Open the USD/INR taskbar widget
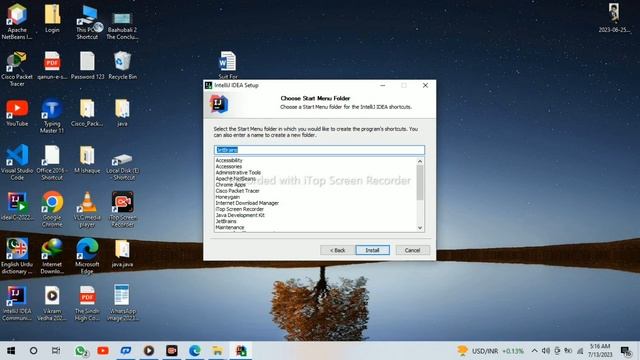 [x=490, y=351]
